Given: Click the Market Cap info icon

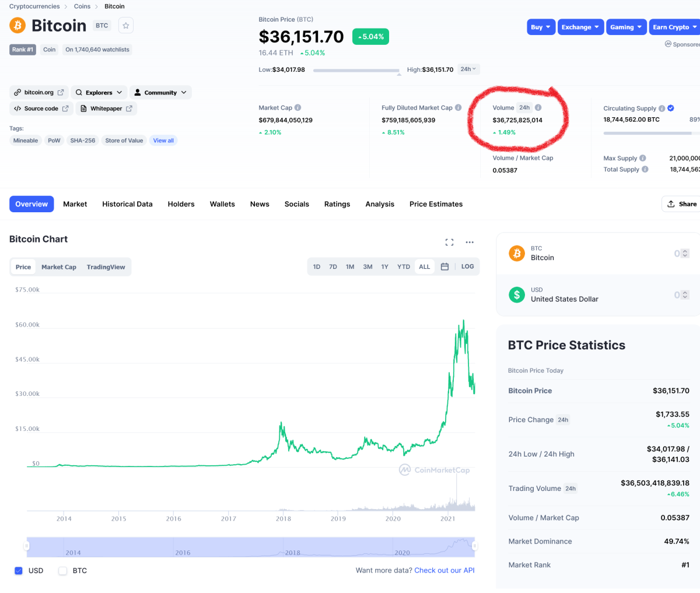Looking at the screenshot, I should 298,107.
